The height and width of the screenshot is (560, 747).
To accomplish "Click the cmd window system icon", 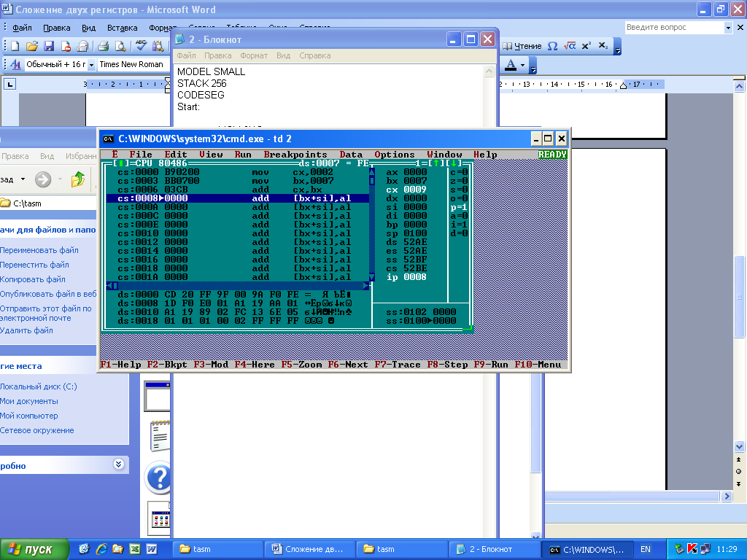I will coord(109,139).
